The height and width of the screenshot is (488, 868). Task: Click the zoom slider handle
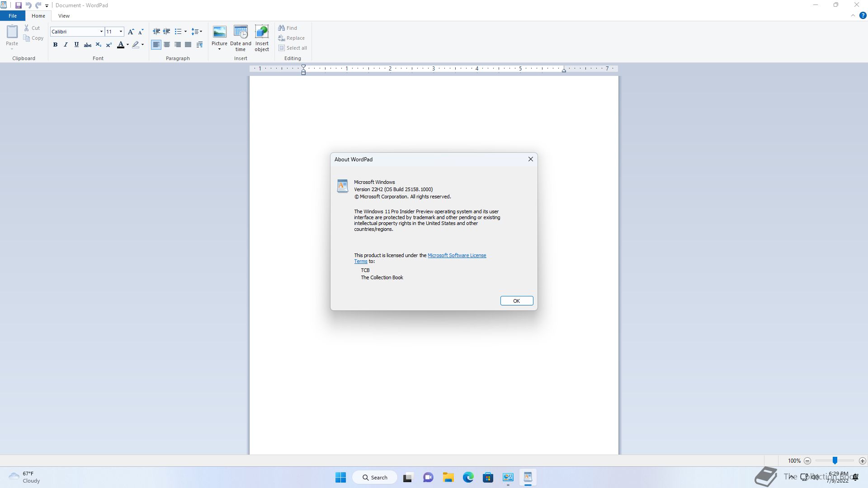tap(835, 460)
